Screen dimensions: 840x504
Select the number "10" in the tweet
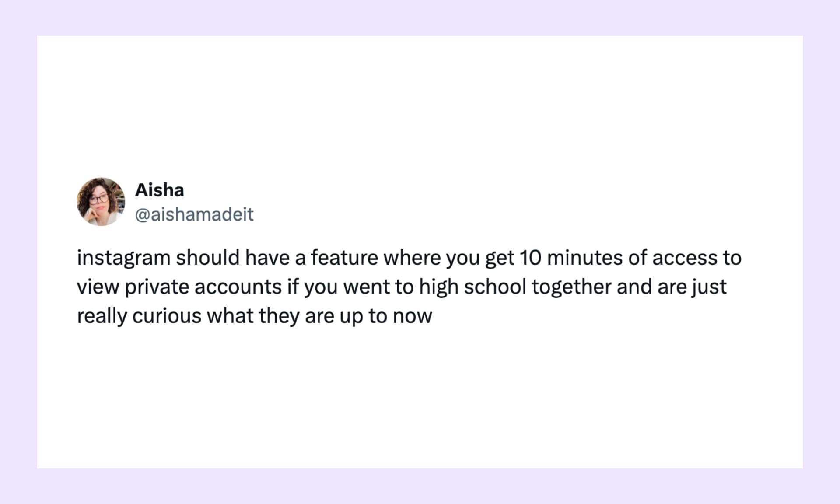pyautogui.click(x=530, y=258)
